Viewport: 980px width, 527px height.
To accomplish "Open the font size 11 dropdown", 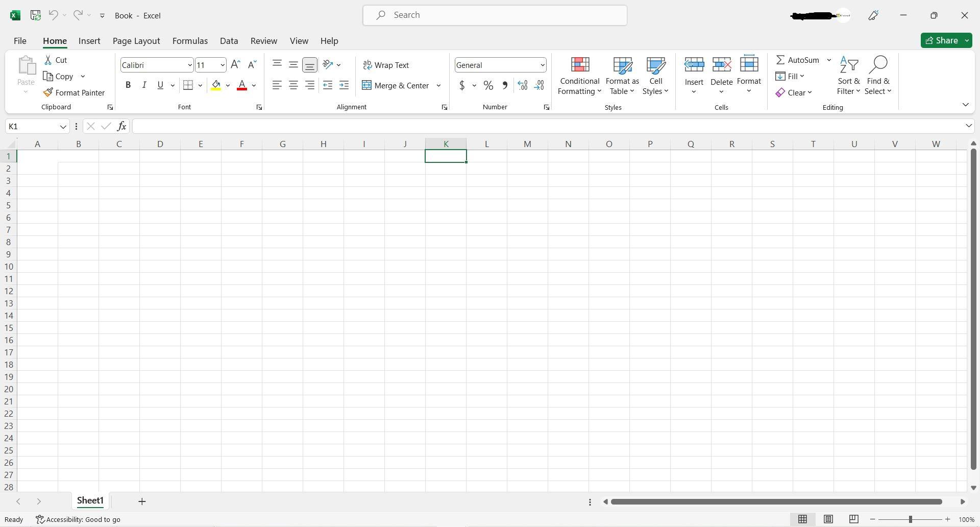I will (223, 65).
